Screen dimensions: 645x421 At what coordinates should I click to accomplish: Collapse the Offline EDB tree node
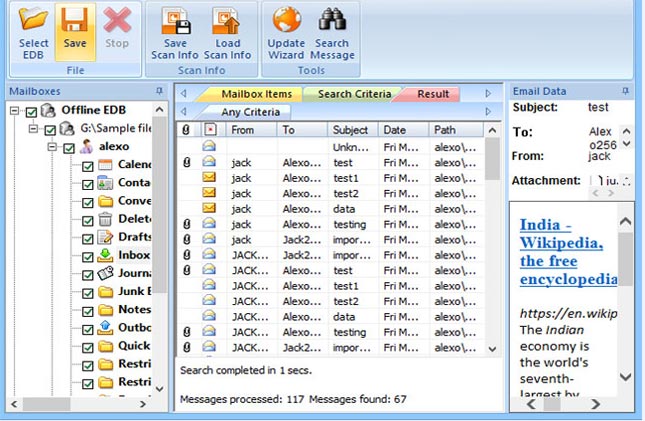point(14,110)
